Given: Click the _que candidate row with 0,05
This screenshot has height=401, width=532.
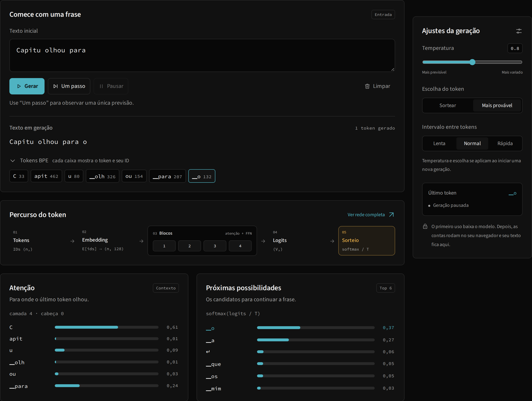Looking at the screenshot, I should [x=300, y=364].
